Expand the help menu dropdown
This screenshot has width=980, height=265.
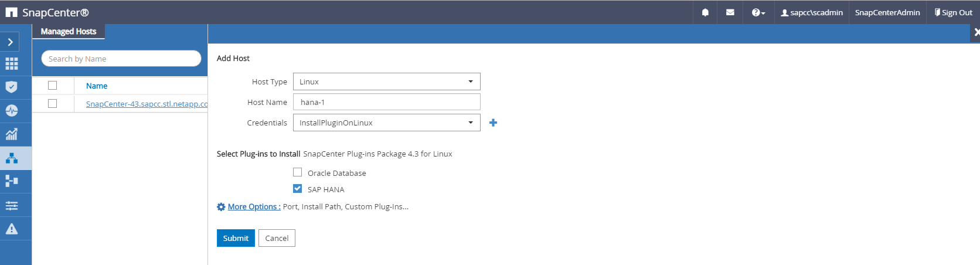(758, 12)
